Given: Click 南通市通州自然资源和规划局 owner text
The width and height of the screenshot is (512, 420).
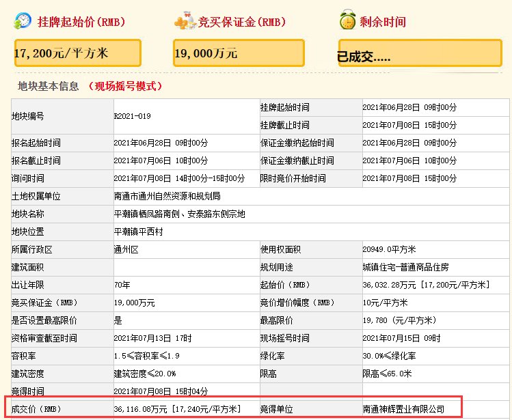Looking at the screenshot, I should [x=167, y=196].
